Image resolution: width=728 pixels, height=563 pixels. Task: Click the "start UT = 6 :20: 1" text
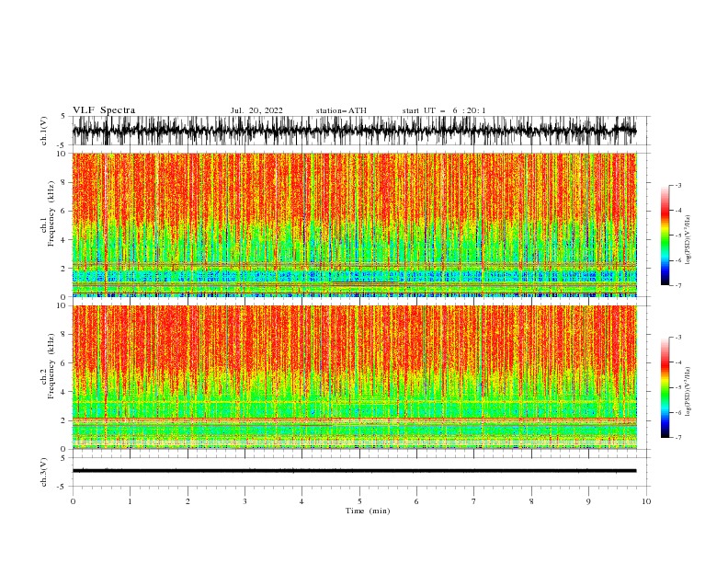tap(443, 110)
